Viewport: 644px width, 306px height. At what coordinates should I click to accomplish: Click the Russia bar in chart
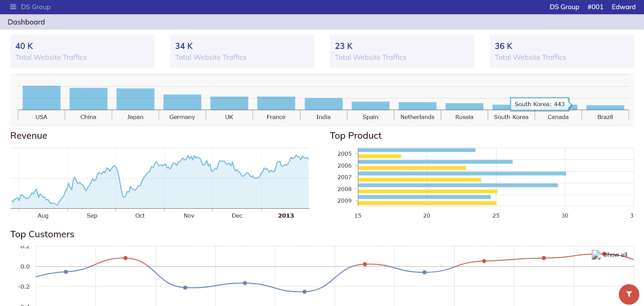pos(464,106)
